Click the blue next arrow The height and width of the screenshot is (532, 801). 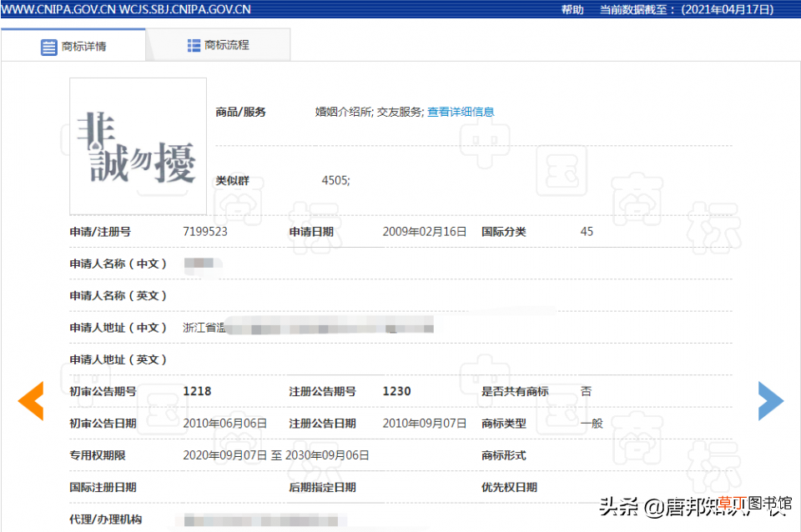tap(770, 401)
